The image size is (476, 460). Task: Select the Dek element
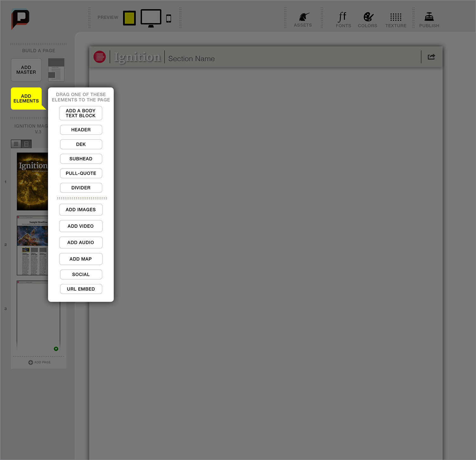(x=81, y=144)
